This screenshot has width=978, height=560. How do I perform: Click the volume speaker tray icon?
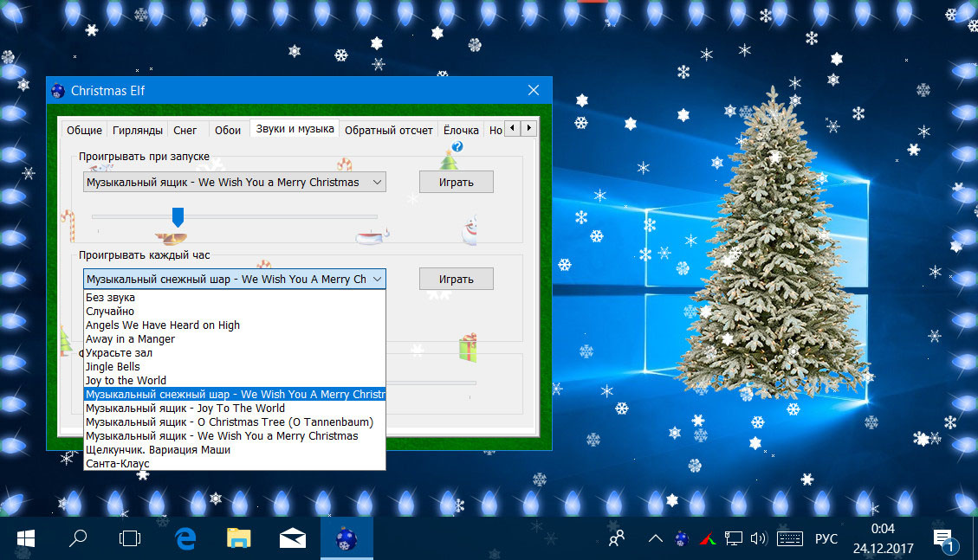tap(759, 538)
